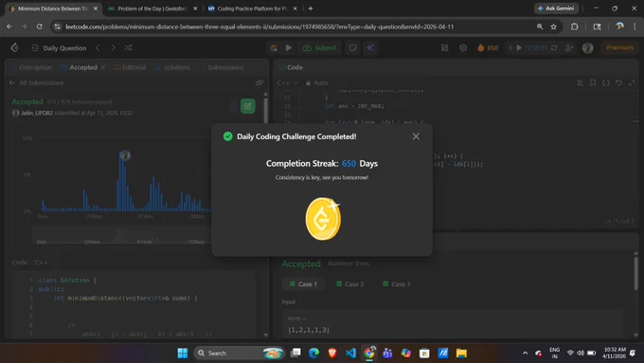This screenshot has height=363, width=644.
Task: Click the Ask Gemini button
Action: pos(556,9)
